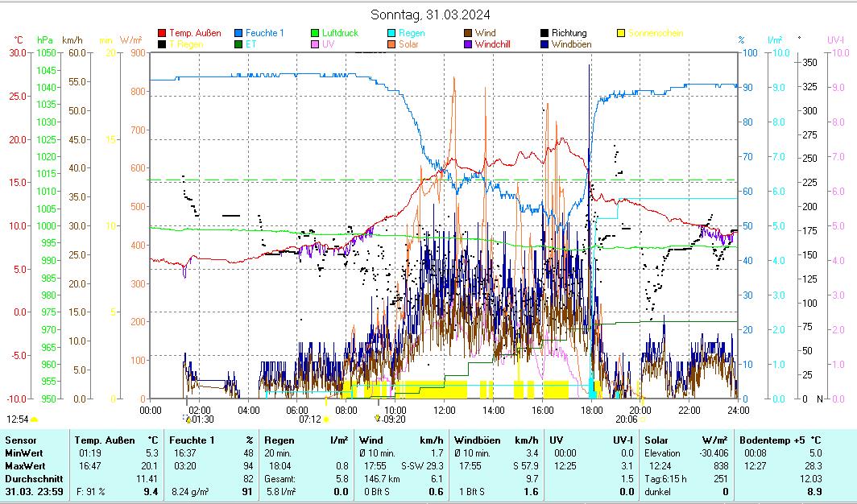
Task: Click the 'Windchill' legend label
Action: [x=492, y=44]
